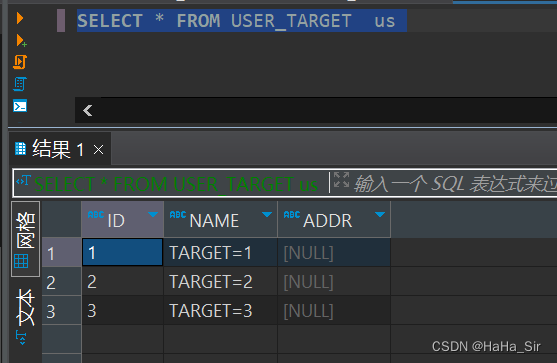Image resolution: width=557 pixels, height=363 pixels.
Task: Select the NULL ADDR cell in row 2
Action: (x=334, y=281)
